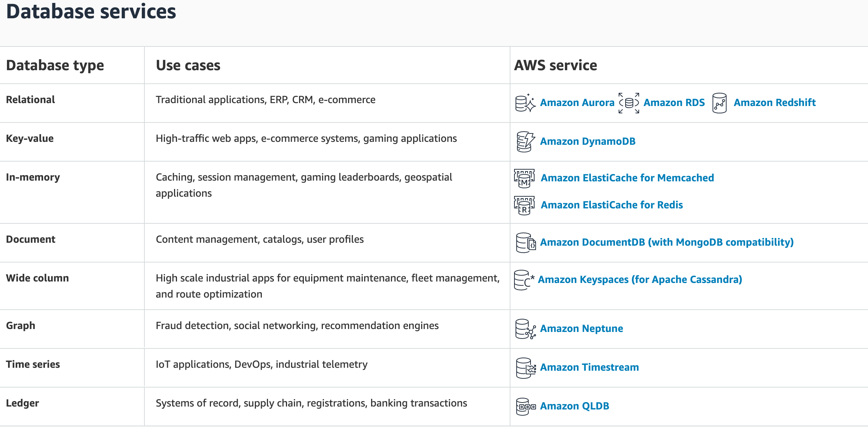
Task: Visit the Amazon Keyspaces for Apache Cassandra link
Action: coord(640,280)
